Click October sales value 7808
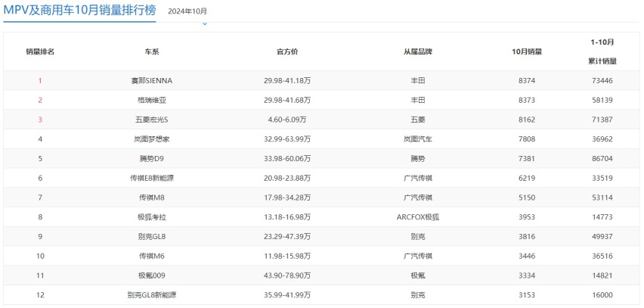This screenshot has height=308, width=644. (x=527, y=139)
